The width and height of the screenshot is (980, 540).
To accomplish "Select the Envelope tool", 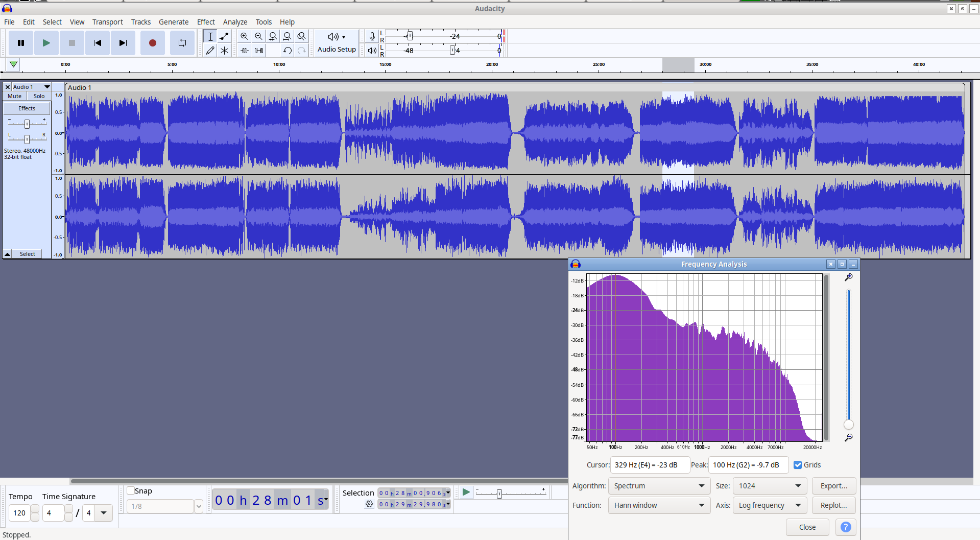I will coord(224,36).
